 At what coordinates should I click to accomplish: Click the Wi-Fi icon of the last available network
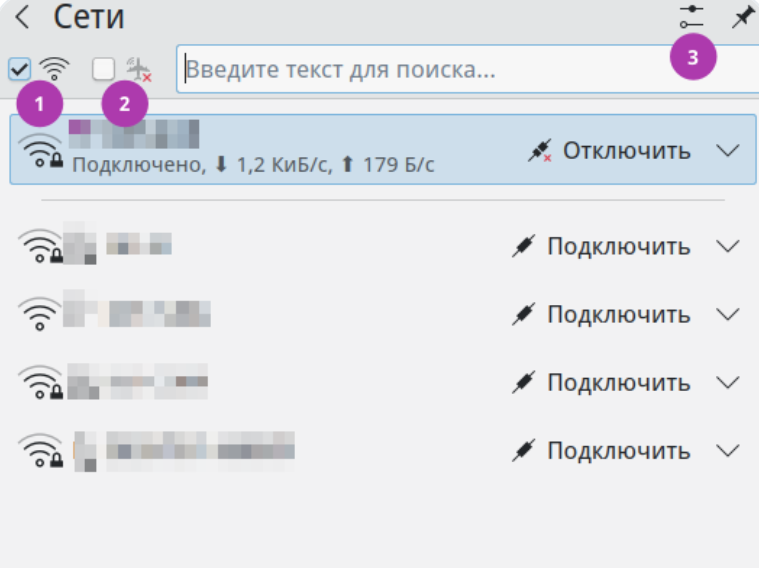click(41, 450)
